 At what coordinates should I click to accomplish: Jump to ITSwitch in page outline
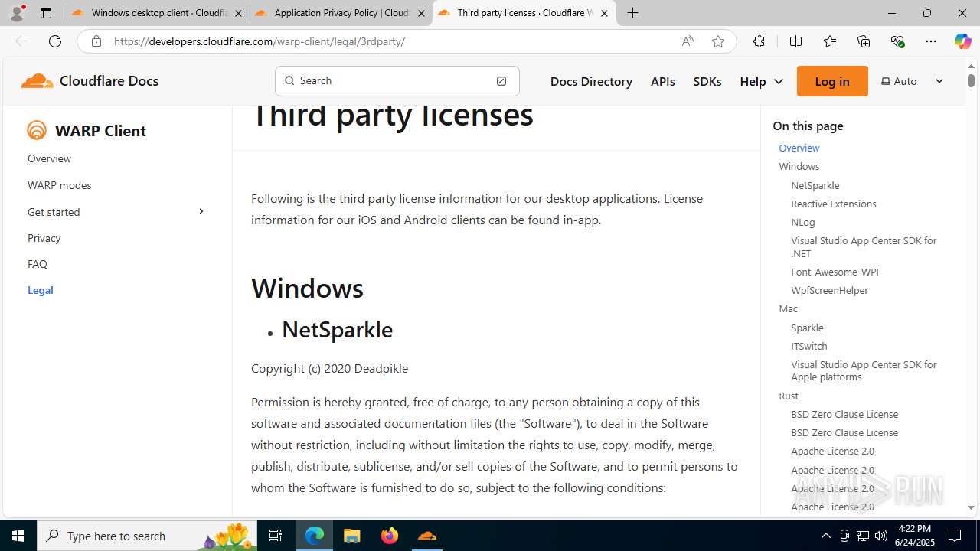(x=808, y=346)
